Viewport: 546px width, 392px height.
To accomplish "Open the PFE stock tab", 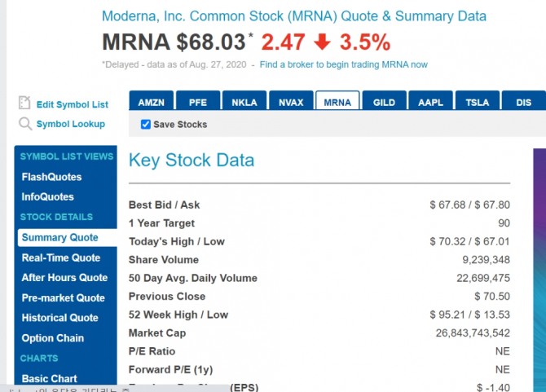I will point(198,100).
